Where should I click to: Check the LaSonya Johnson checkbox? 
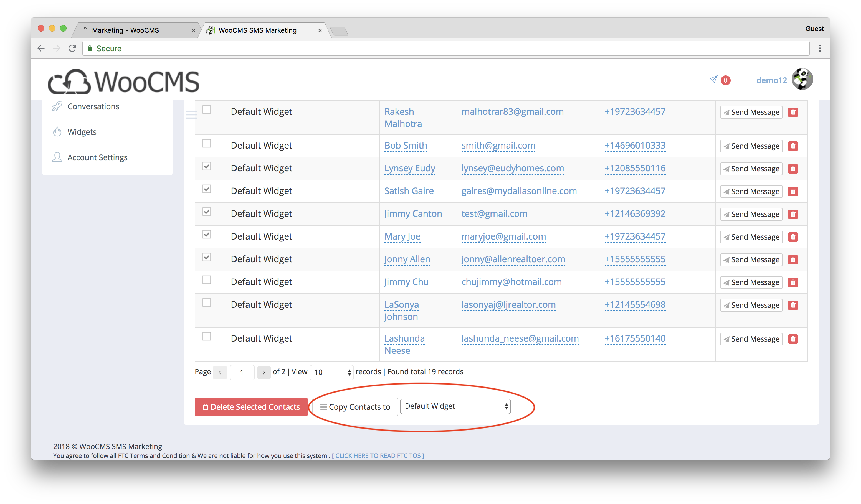pos(207,302)
